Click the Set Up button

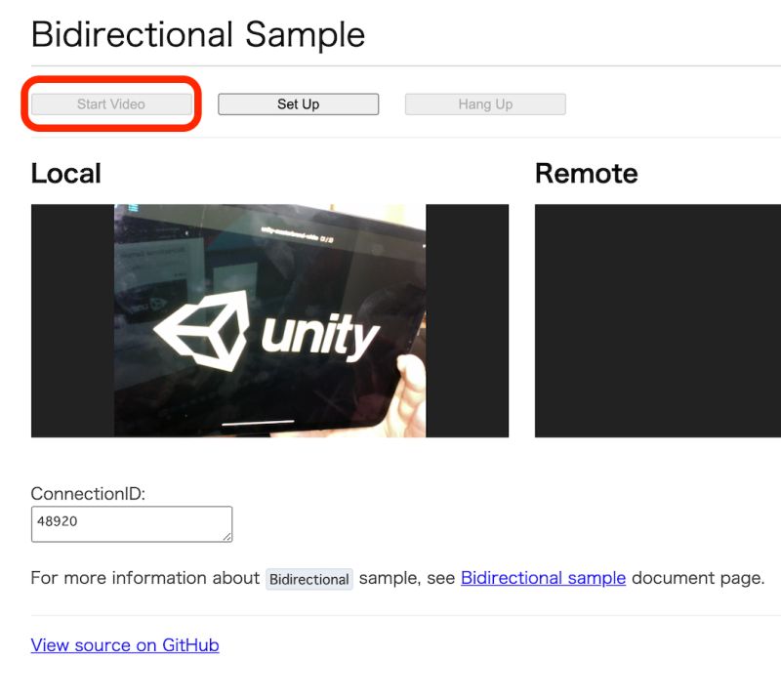pos(298,103)
